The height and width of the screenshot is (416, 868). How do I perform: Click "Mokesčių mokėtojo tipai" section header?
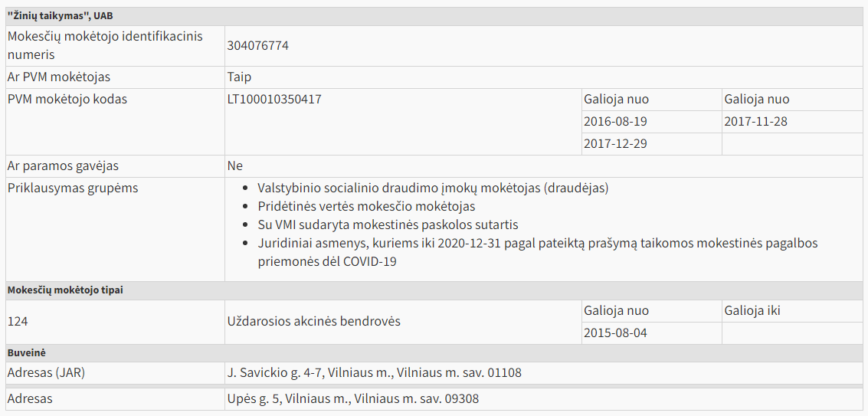click(x=65, y=290)
